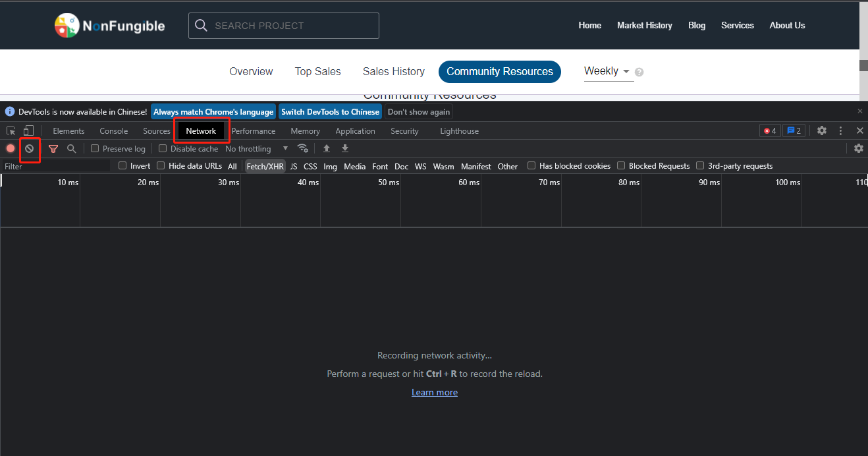Import HAR file upload arrow icon
Viewport: 868px width, 456px height.
pyautogui.click(x=327, y=148)
